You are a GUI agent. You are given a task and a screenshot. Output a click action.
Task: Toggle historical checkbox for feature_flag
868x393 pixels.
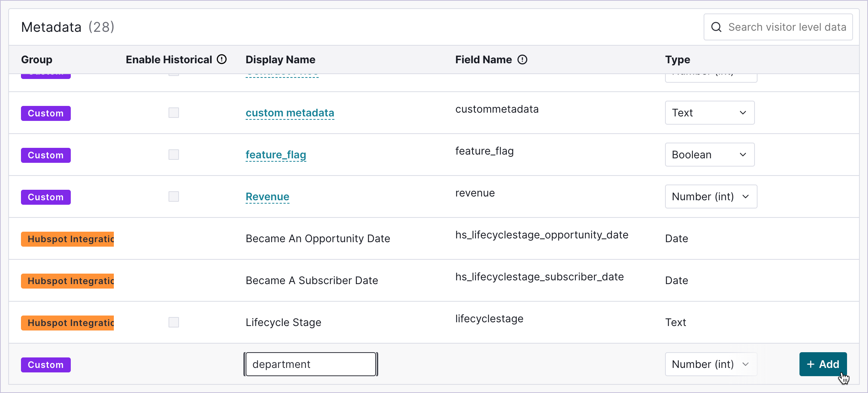(x=173, y=155)
